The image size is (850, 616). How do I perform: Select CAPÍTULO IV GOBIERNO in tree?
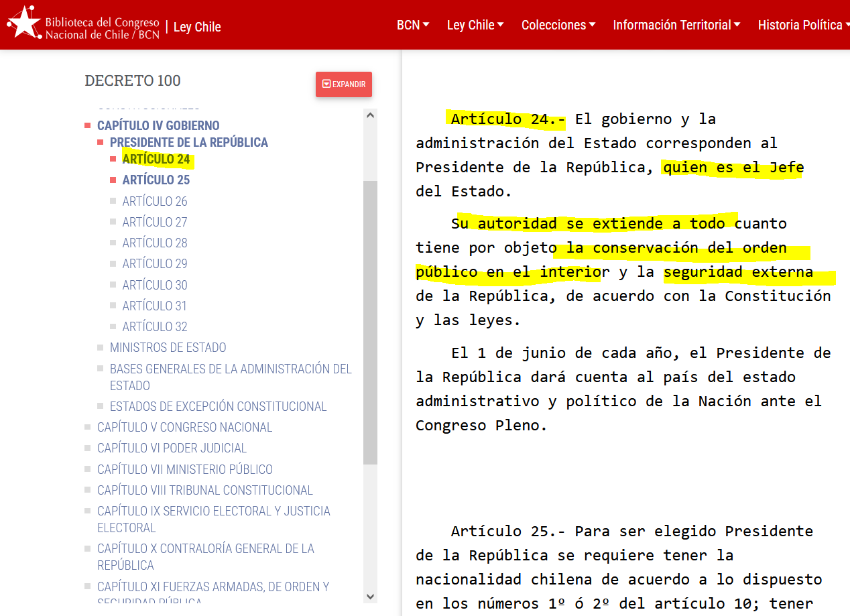pos(158,125)
